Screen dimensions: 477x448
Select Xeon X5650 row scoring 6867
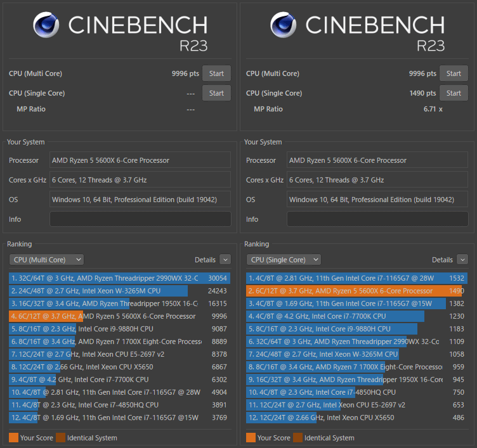tap(119, 367)
